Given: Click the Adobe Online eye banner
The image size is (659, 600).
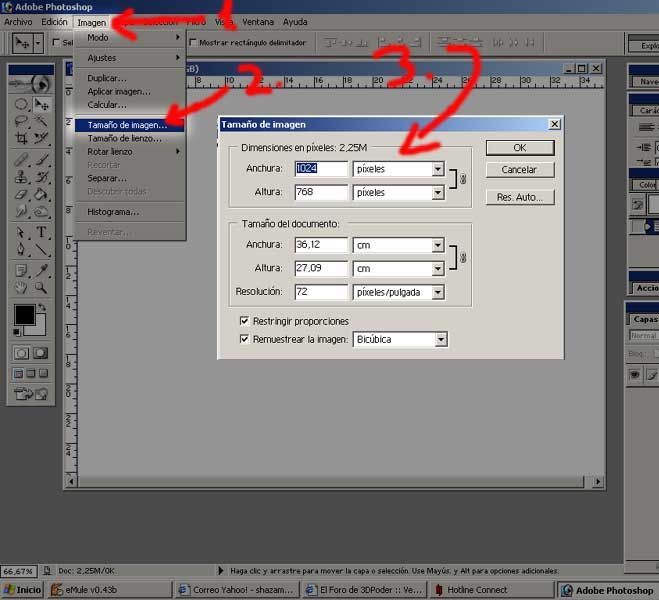Looking at the screenshot, I should pos(31,84).
